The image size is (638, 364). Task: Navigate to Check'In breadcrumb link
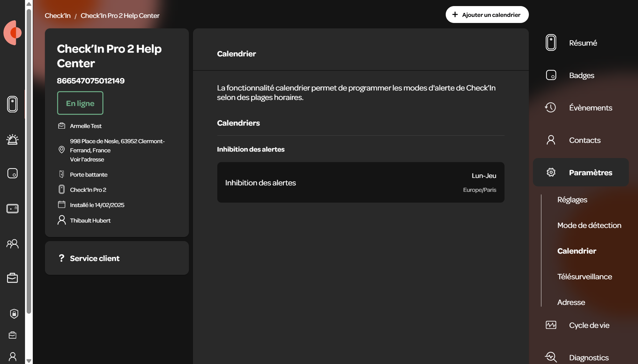pos(57,16)
